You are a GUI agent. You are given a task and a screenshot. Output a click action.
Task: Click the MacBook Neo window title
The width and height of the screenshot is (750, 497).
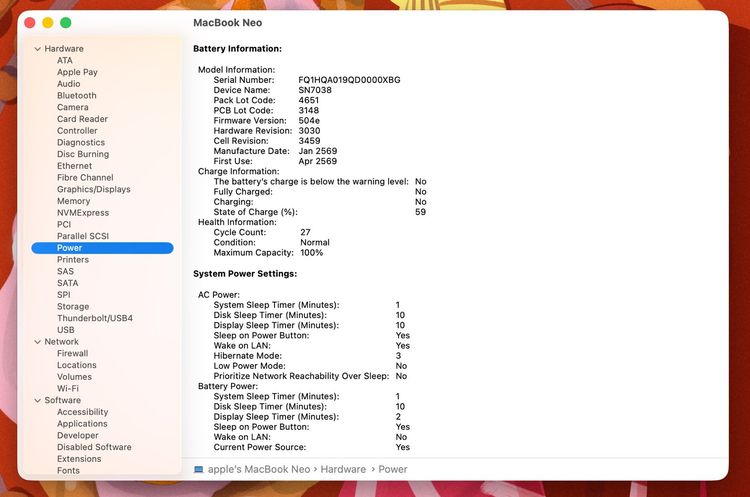tap(228, 23)
